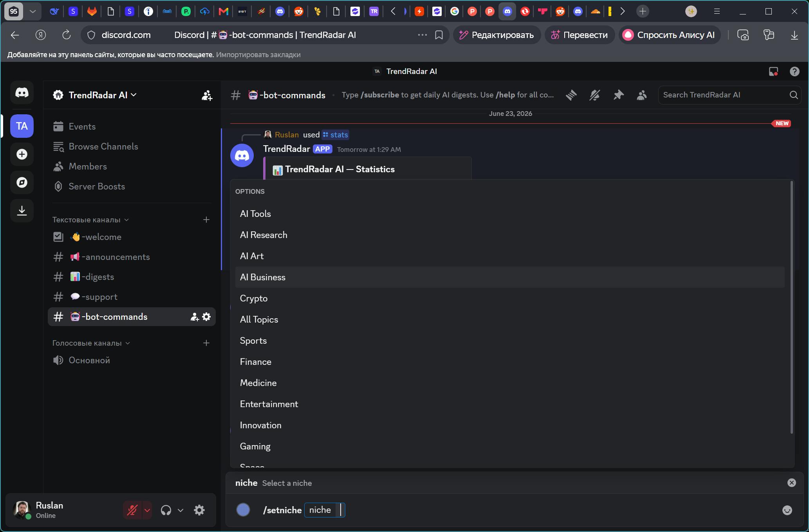Choose AI Art niche option
Screen dimensions: 809x532
point(510,256)
